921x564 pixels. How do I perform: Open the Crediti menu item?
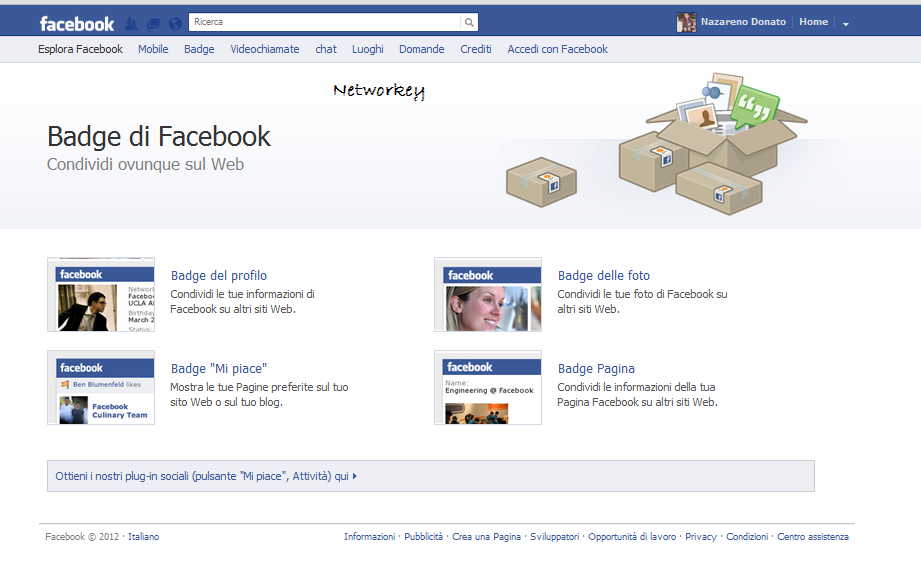(476, 49)
